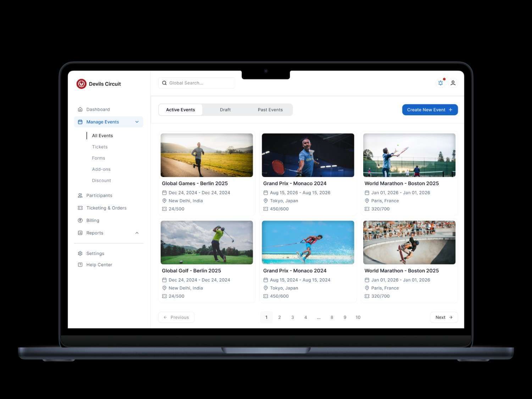Click the Devils Circuit logo icon
Screen dimensions: 532x399
click(x=81, y=84)
